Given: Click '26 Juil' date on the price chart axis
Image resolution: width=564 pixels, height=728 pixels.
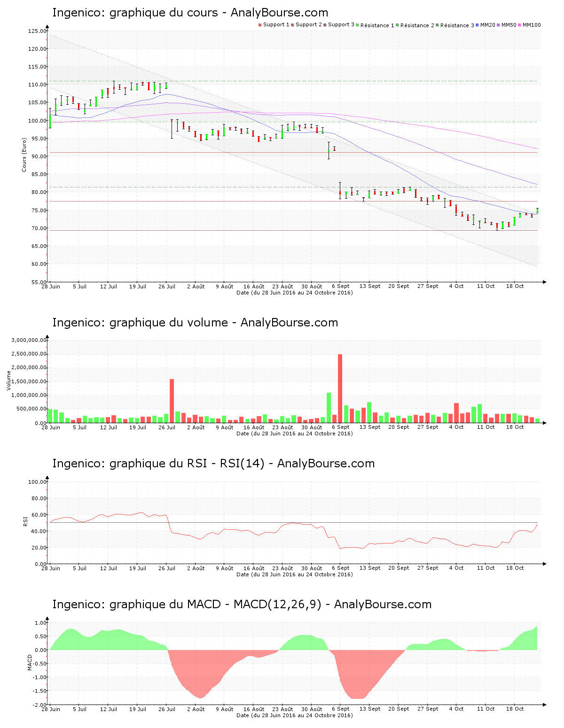Looking at the screenshot, I should click(166, 287).
